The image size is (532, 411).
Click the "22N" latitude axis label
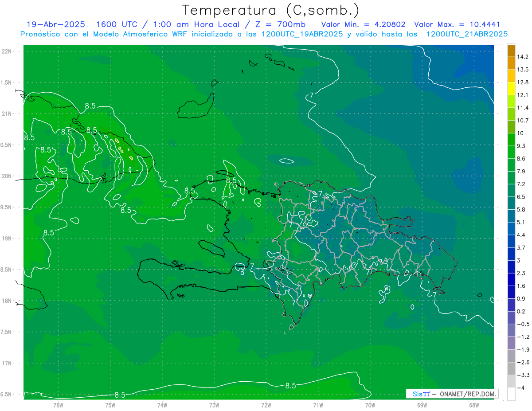[x=8, y=51]
